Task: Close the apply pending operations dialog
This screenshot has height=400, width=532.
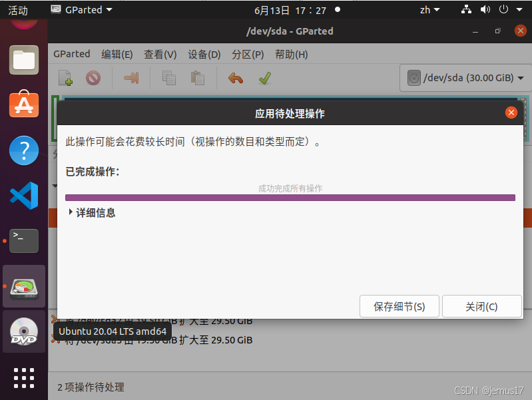Action: 511,112
